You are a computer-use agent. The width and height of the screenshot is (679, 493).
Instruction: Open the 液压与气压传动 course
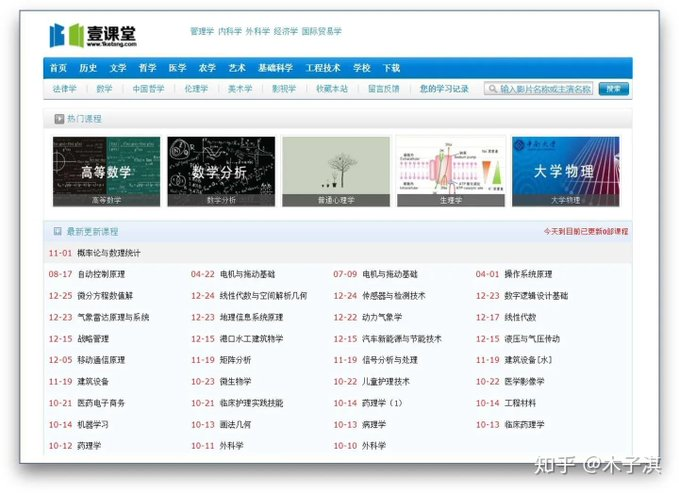[532, 339]
